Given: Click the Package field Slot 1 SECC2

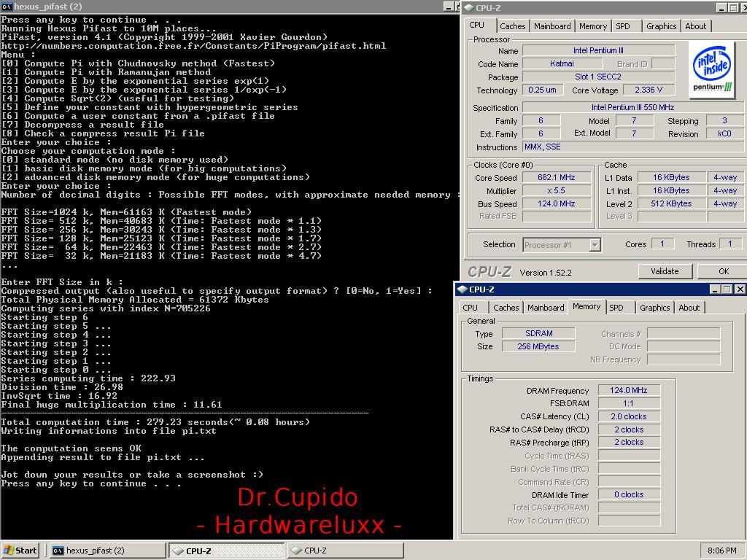Looking at the screenshot, I should coord(598,77).
